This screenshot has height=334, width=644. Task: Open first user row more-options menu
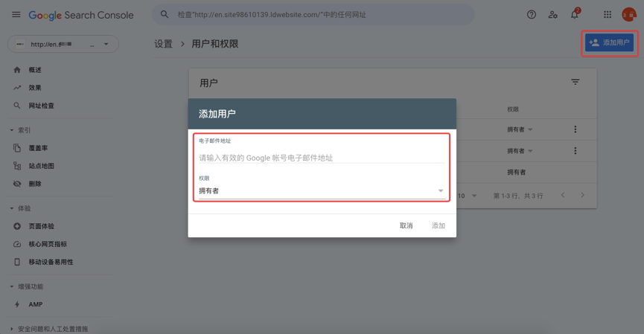pos(576,129)
